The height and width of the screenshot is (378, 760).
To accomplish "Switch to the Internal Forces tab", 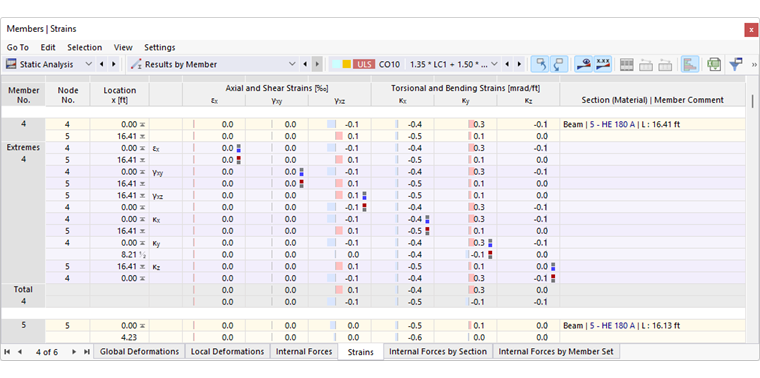I will (x=304, y=351).
